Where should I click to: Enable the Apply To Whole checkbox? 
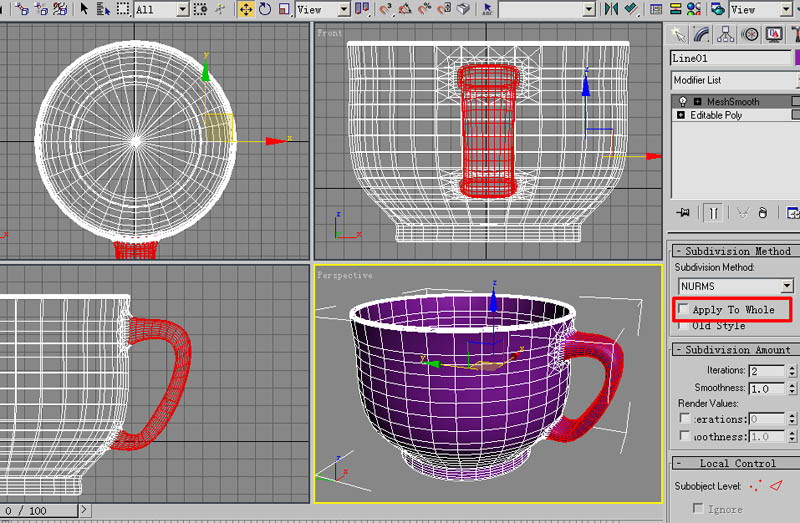point(683,310)
